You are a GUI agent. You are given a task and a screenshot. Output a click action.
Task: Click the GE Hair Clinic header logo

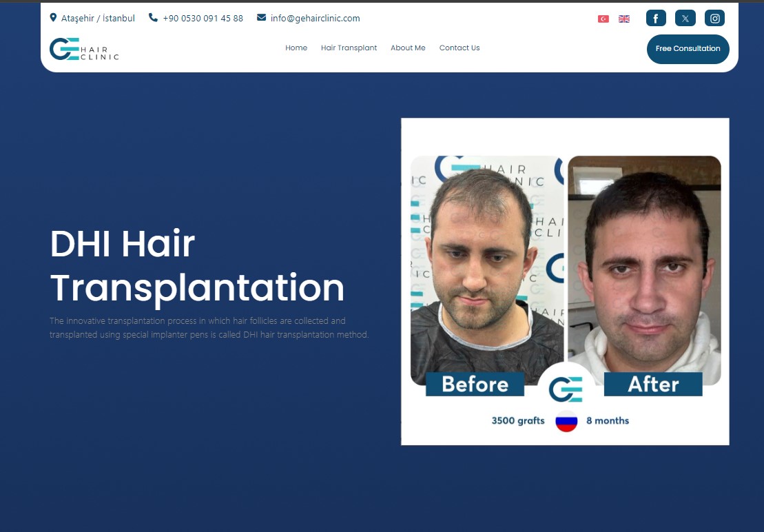pyautogui.click(x=84, y=49)
